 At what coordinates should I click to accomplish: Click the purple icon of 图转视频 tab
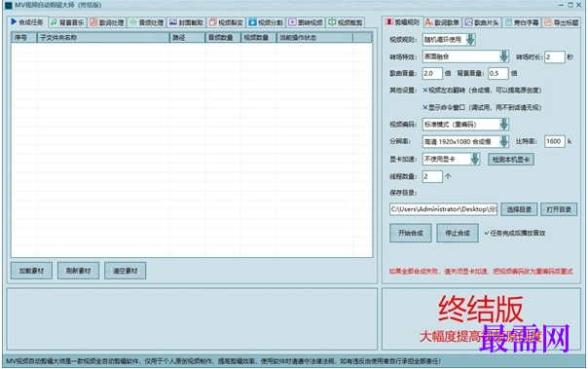(x=292, y=22)
